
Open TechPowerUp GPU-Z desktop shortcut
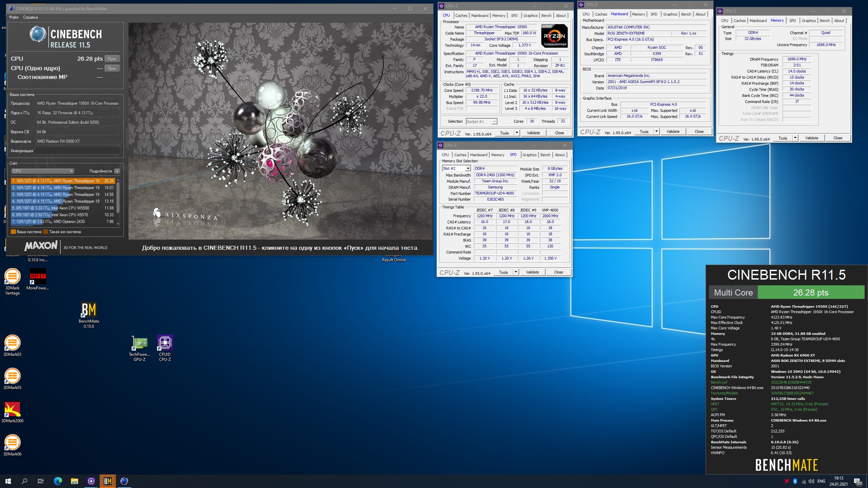click(x=139, y=348)
